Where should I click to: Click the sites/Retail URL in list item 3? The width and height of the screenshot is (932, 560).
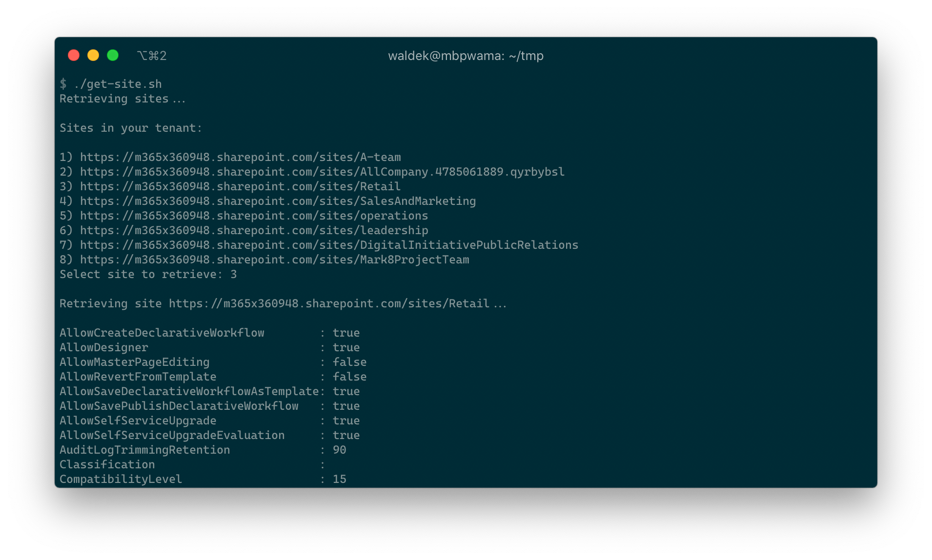click(x=241, y=186)
